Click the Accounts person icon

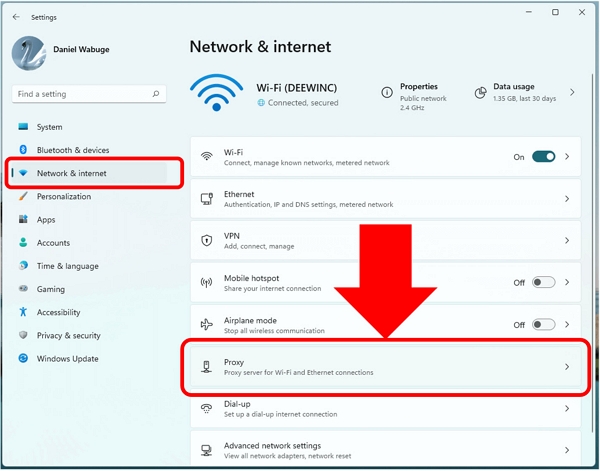[x=23, y=243]
